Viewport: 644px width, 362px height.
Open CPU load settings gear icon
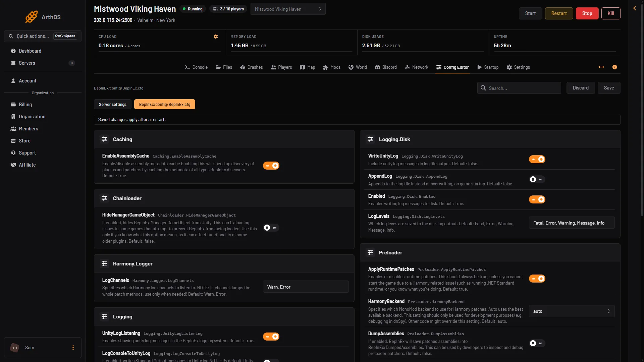216,37
